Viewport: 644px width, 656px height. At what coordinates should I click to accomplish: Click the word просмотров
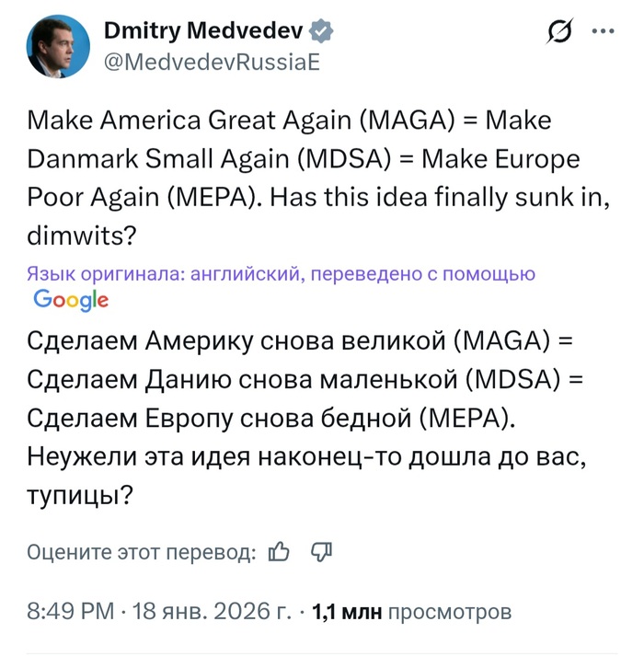(449, 612)
